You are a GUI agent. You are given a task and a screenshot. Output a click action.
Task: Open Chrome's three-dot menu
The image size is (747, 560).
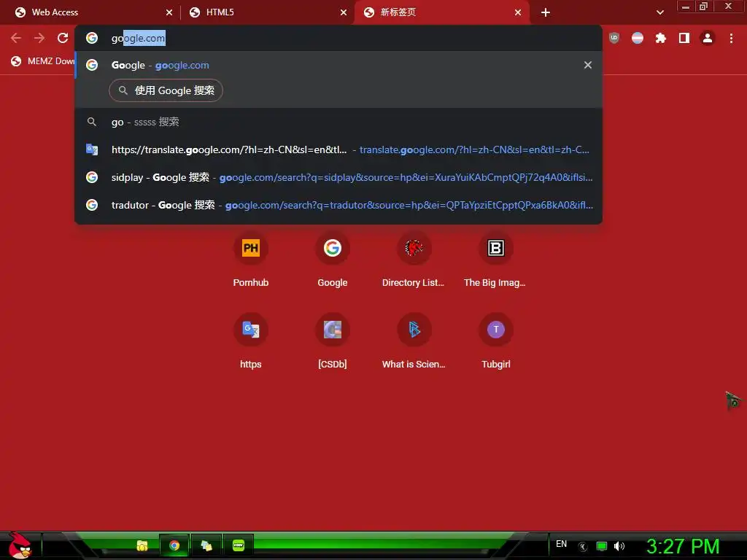[x=731, y=38]
